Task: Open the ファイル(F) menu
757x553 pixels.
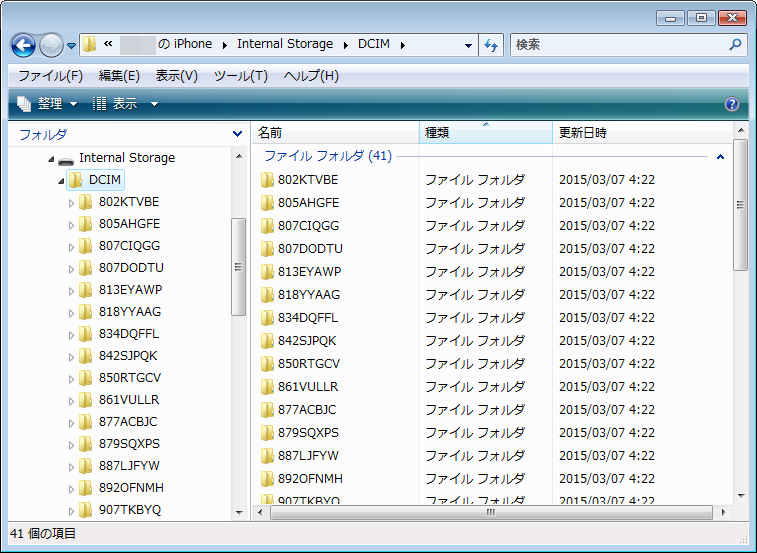Action: point(50,76)
